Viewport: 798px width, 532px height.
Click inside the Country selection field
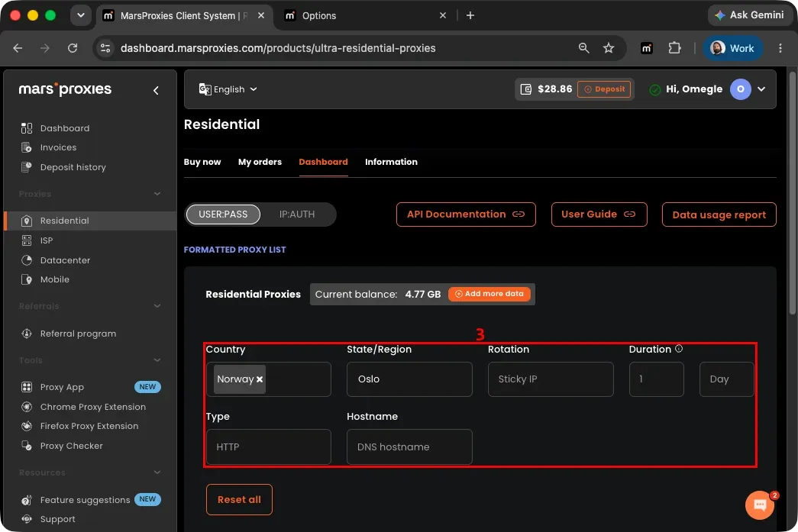tap(269, 379)
